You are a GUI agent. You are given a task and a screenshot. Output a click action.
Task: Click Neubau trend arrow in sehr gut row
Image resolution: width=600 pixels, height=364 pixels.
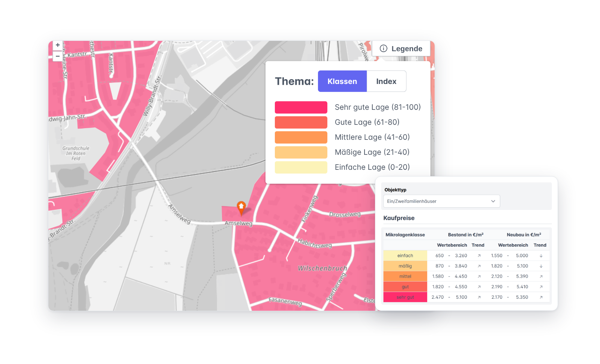coord(541,297)
